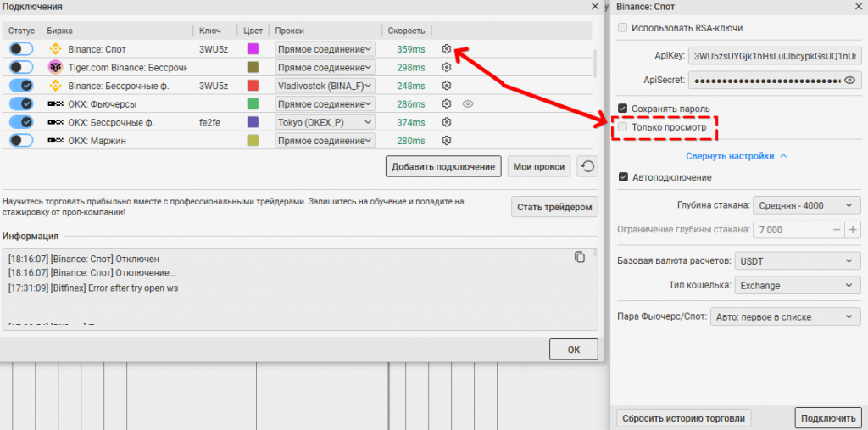Click the eye icon in OKX: Фьючерсы row
The height and width of the screenshot is (430, 868).
click(468, 103)
